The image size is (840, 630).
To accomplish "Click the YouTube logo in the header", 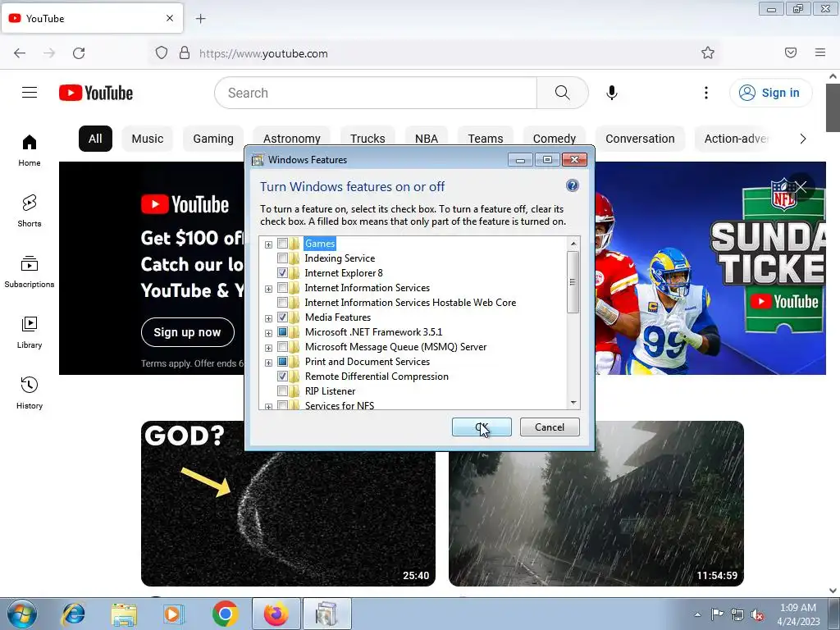I will point(96,93).
